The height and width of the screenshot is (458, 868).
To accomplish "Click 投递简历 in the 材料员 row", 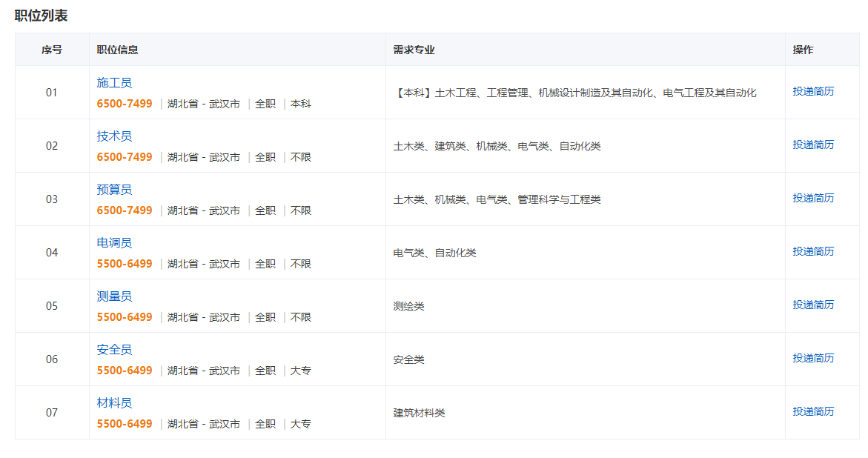I will pyautogui.click(x=813, y=411).
